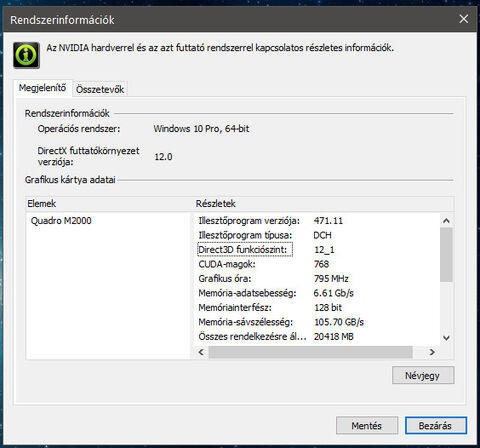Select the Direct3D funkciószint row
This screenshot has height=448, width=480.
(245, 250)
